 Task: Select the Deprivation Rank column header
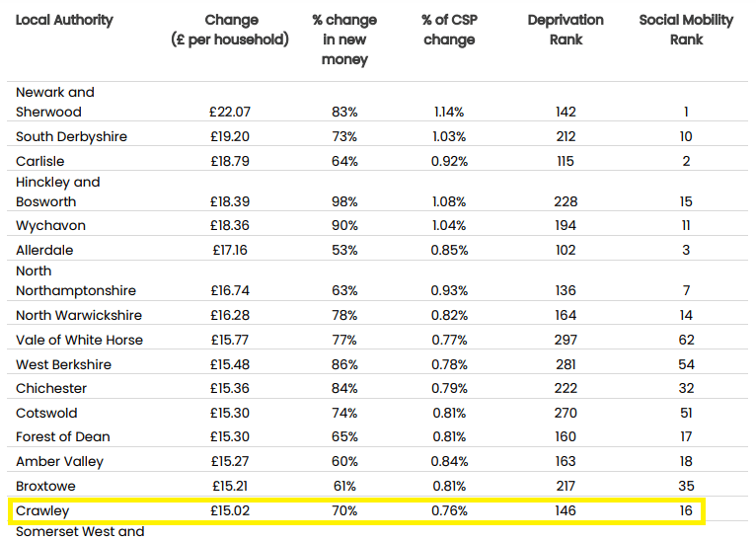[x=566, y=30]
